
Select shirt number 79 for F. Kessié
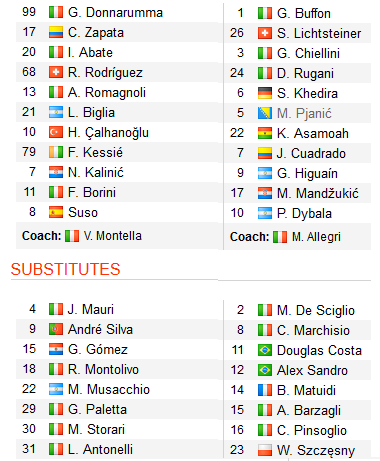pyautogui.click(x=29, y=152)
